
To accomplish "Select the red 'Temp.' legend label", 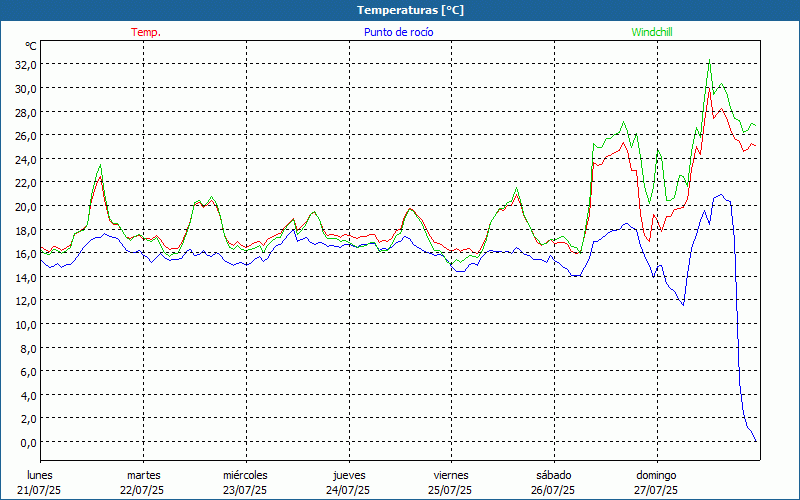I will pyautogui.click(x=146, y=32).
